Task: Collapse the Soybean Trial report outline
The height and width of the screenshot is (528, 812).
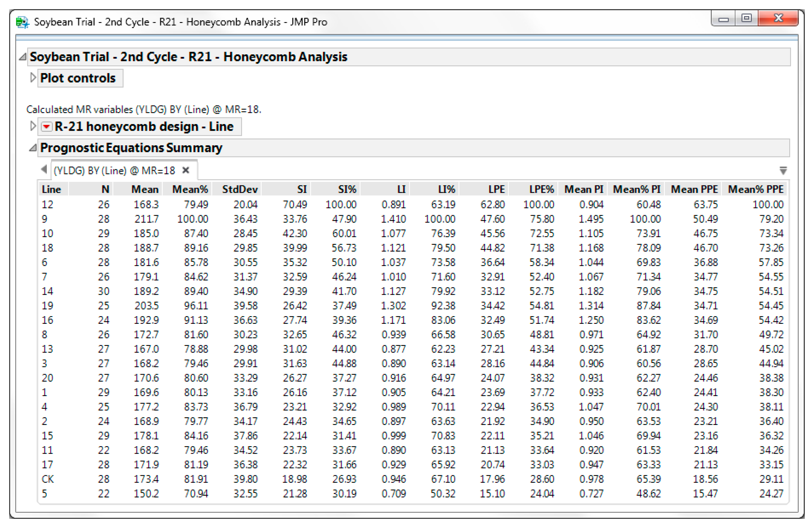Action: (x=22, y=57)
